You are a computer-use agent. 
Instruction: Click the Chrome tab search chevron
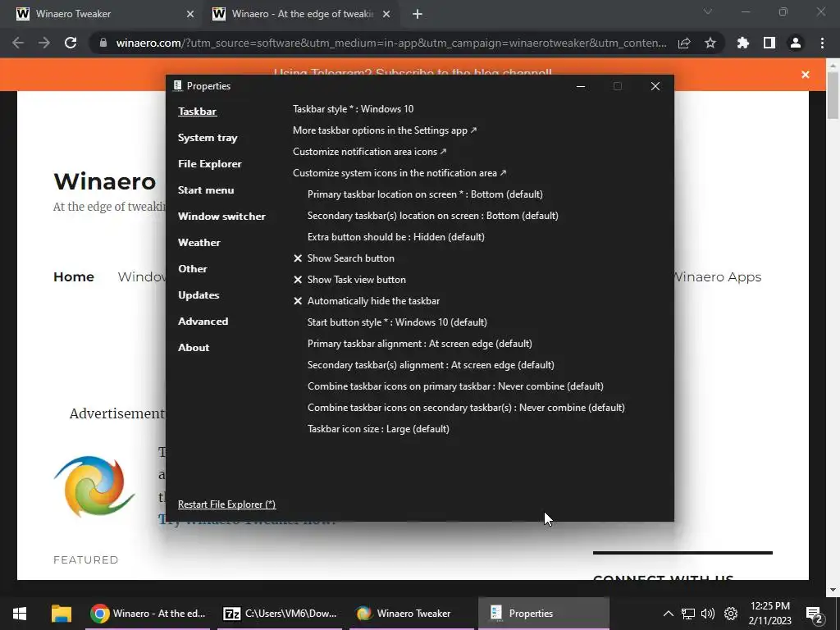(708, 11)
